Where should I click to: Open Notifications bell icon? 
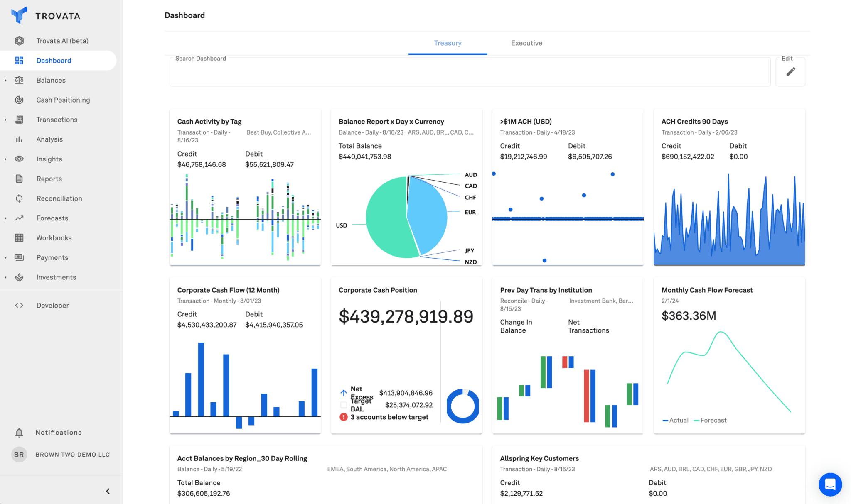[x=19, y=433]
